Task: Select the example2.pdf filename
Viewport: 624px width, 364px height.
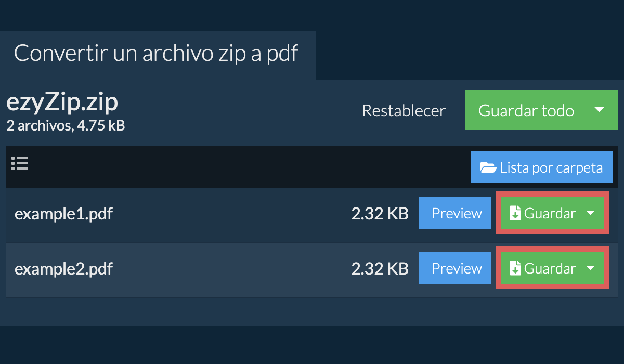Action: 63,268
